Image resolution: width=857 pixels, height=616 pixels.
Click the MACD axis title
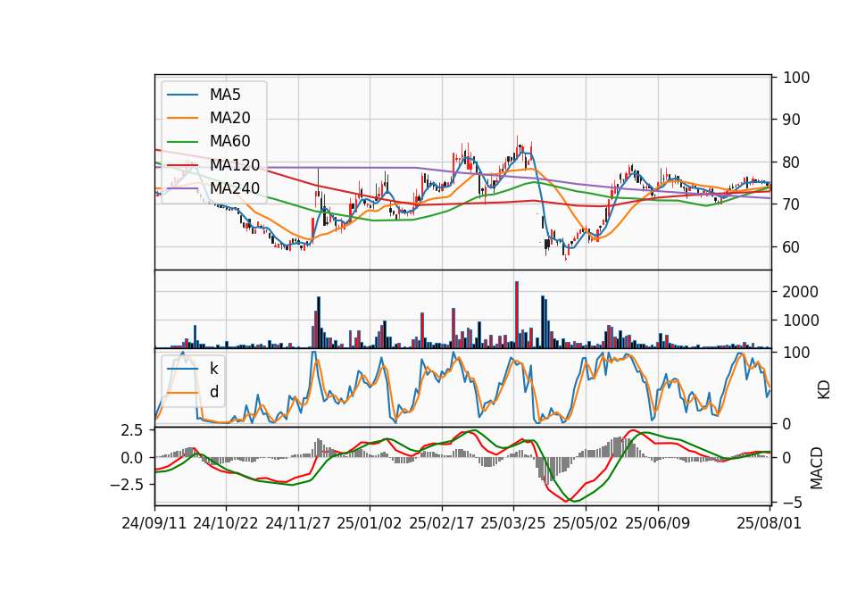tap(817, 468)
